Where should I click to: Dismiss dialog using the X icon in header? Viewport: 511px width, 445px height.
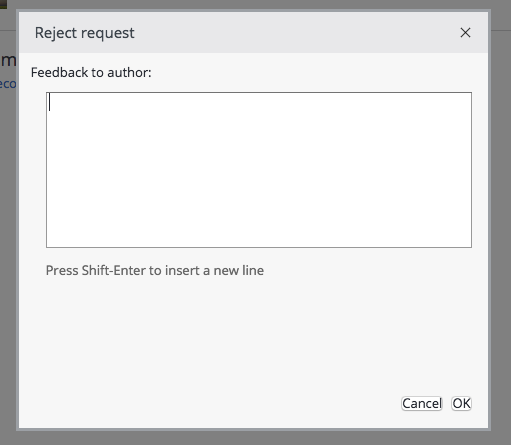tap(465, 33)
